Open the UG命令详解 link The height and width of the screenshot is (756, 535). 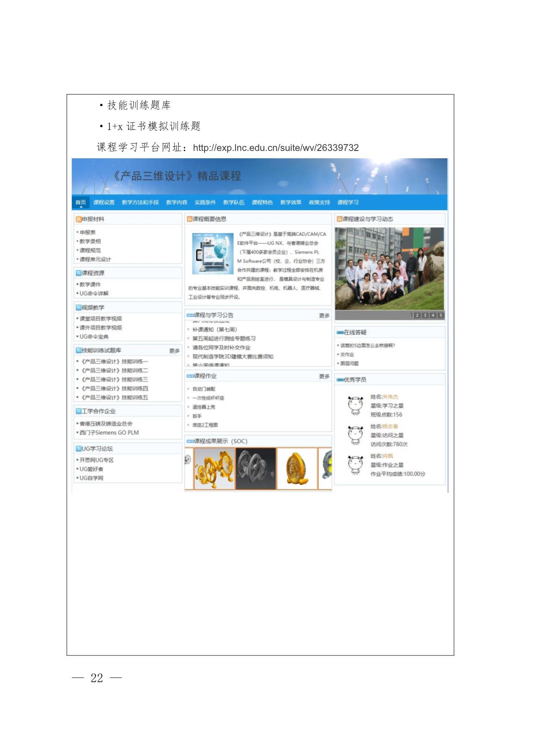click(94, 294)
